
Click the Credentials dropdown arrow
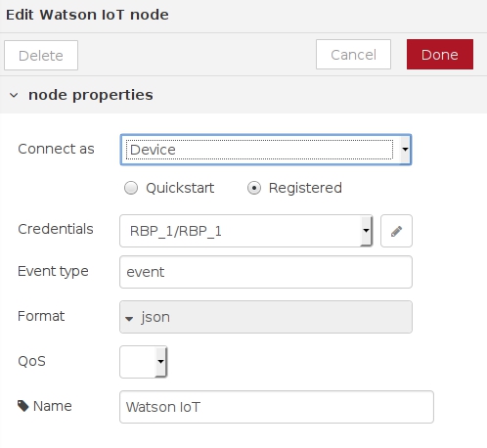[366, 231]
